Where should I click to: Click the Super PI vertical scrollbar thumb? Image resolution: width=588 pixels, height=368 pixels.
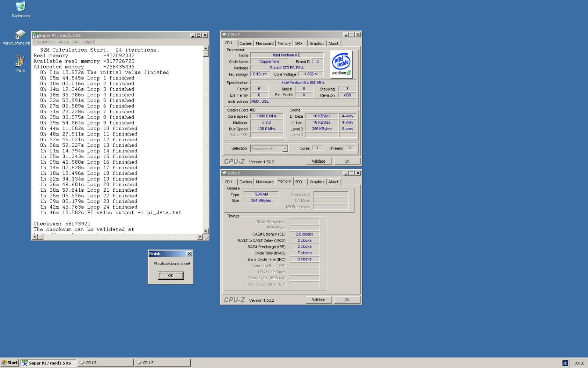coord(206,54)
